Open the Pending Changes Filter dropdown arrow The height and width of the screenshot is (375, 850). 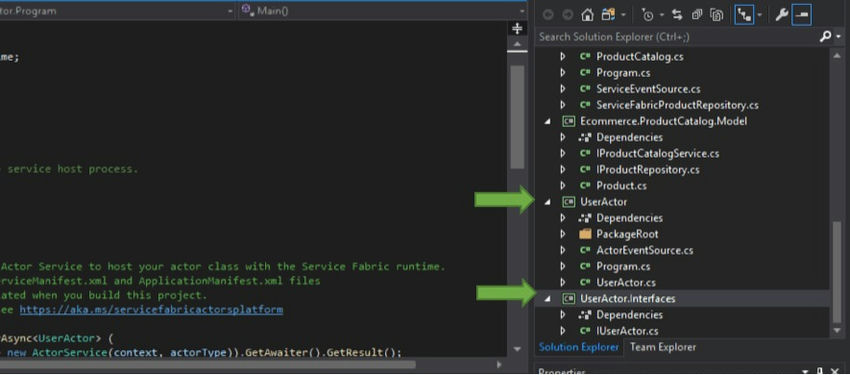point(662,15)
